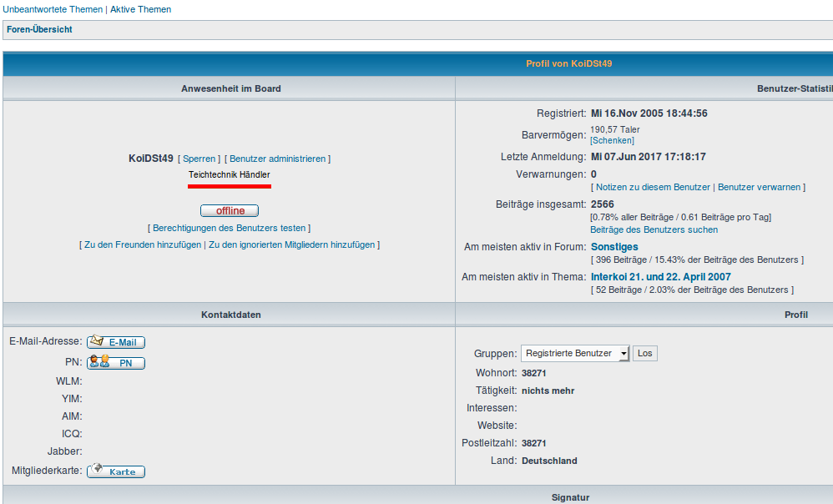Image resolution: width=833 pixels, height=504 pixels.
Task: Go to Aktive Themen
Action: [x=141, y=10]
